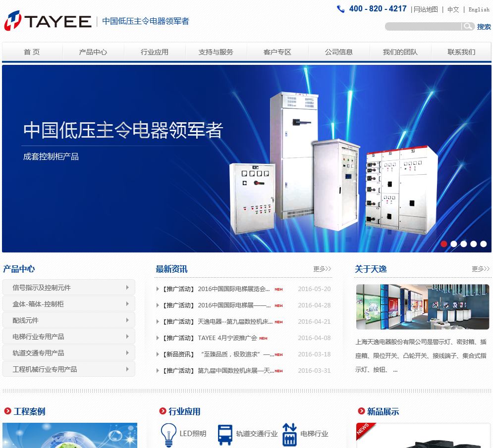Open 更多>> in 最新资讯 section
The height and width of the screenshot is (448, 493).
(322, 269)
